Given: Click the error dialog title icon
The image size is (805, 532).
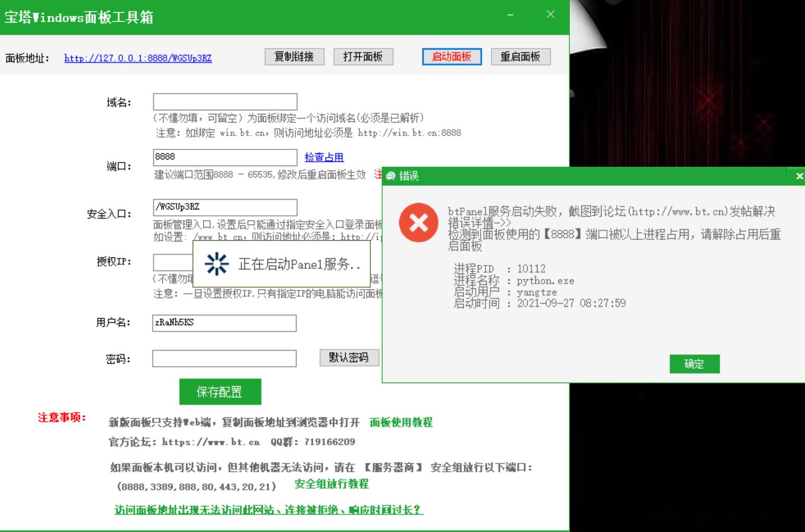Looking at the screenshot, I should pyautogui.click(x=390, y=176).
